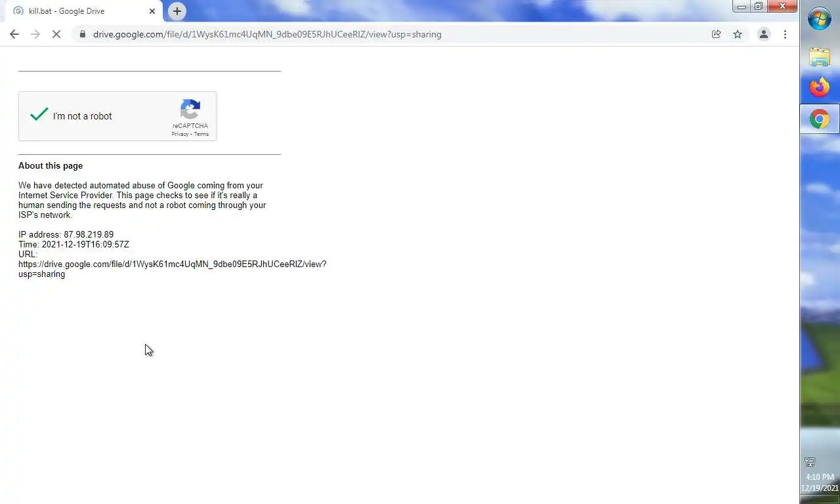Stop page loading with the X button

[x=56, y=34]
